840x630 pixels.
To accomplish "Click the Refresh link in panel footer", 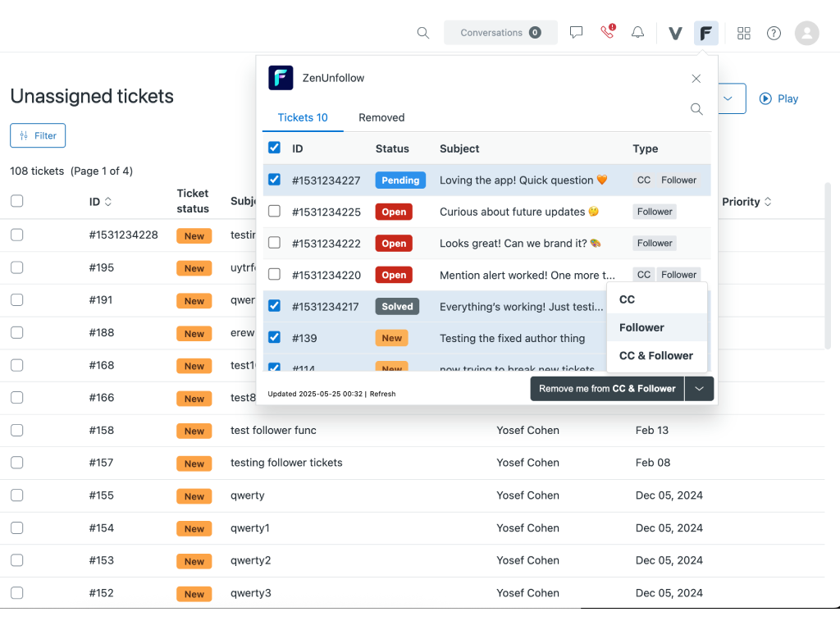I will pos(382,395).
